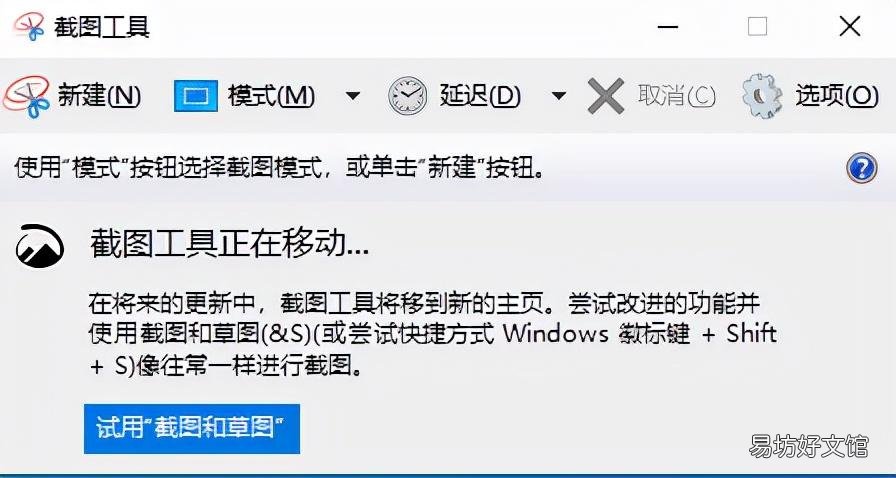
Task: Open help via blue question mark icon
Action: pyautogui.click(x=861, y=168)
